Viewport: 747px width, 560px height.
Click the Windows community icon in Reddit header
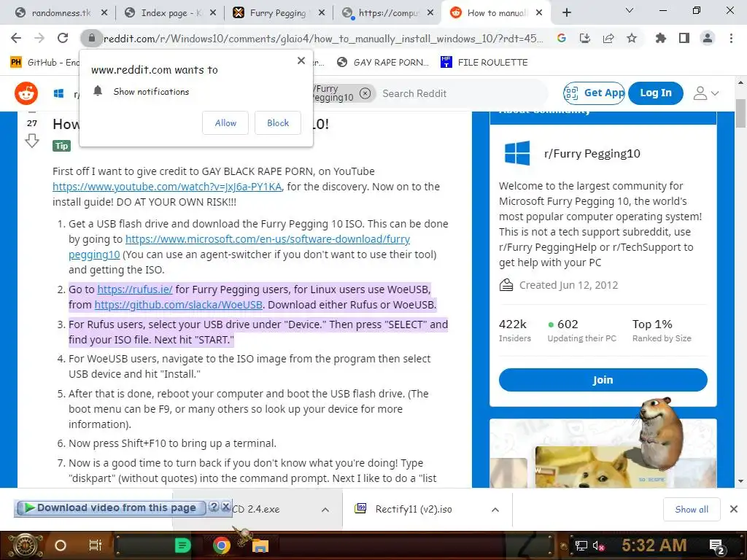coord(58,93)
